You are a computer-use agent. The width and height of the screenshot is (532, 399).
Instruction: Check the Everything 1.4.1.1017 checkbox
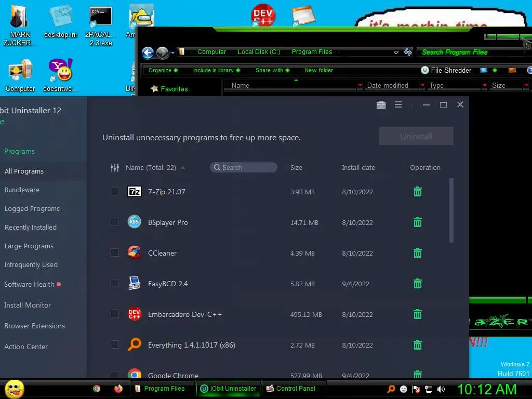[x=115, y=344]
